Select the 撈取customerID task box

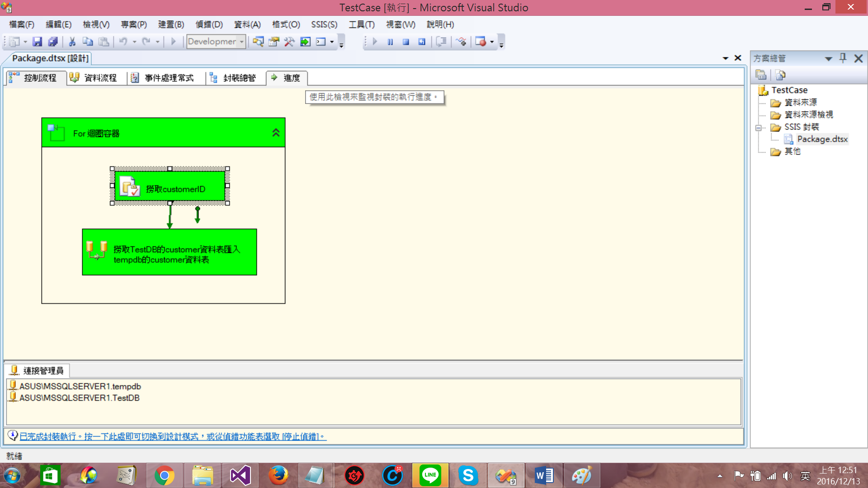[170, 186]
